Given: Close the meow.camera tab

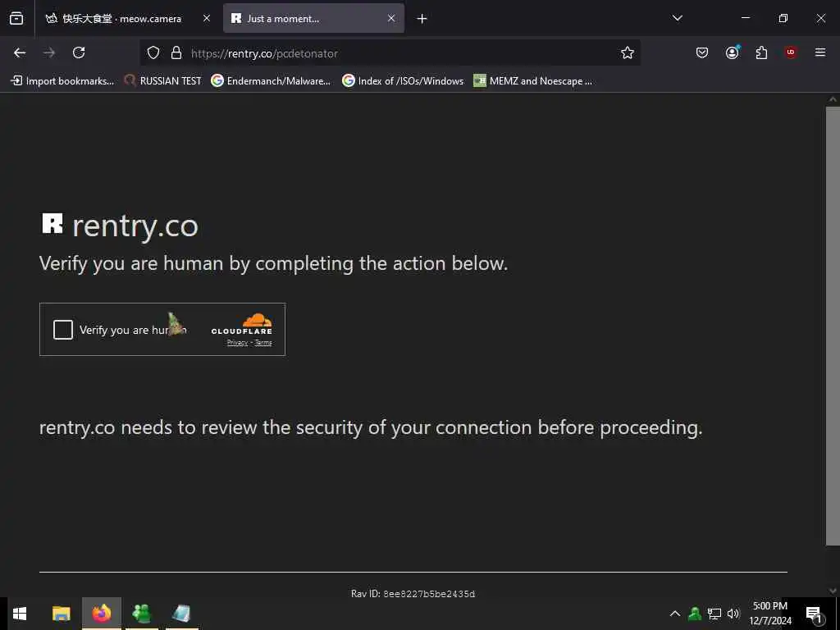Looking at the screenshot, I should (207, 18).
